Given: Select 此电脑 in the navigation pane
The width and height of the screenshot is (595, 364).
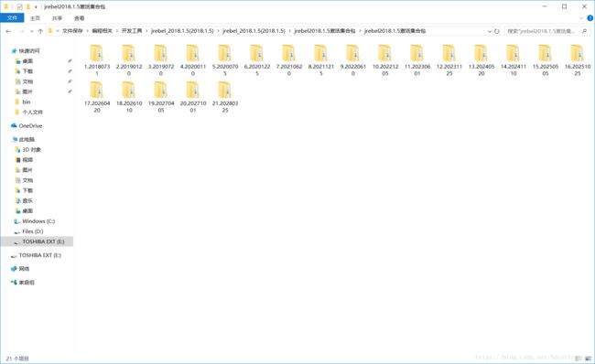Looking at the screenshot, I should 27,140.
